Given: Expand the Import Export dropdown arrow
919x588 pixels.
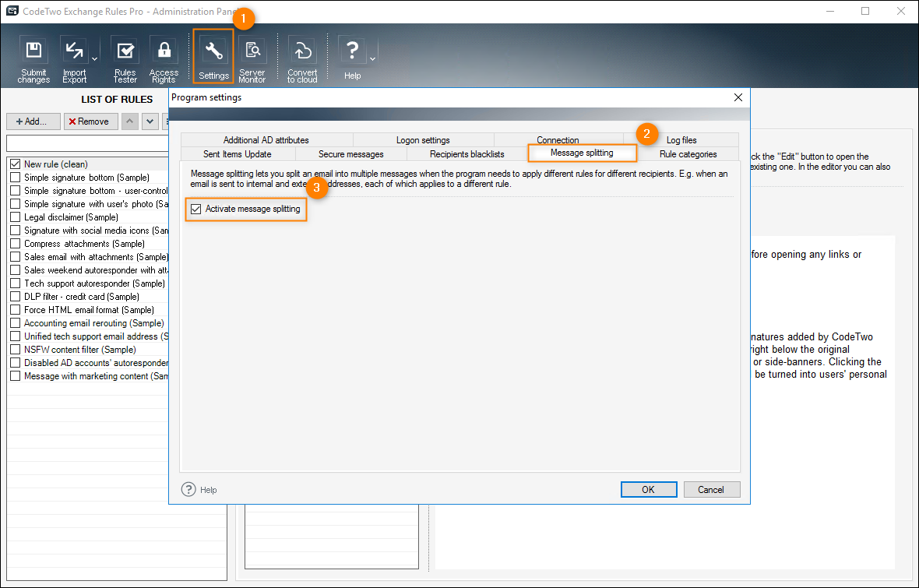Looking at the screenshot, I should [94, 59].
